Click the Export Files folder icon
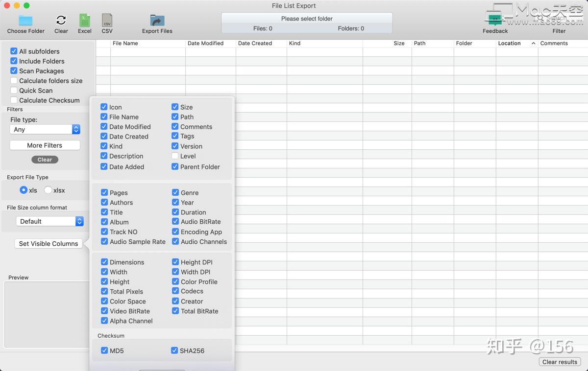The image size is (588, 371). click(157, 20)
